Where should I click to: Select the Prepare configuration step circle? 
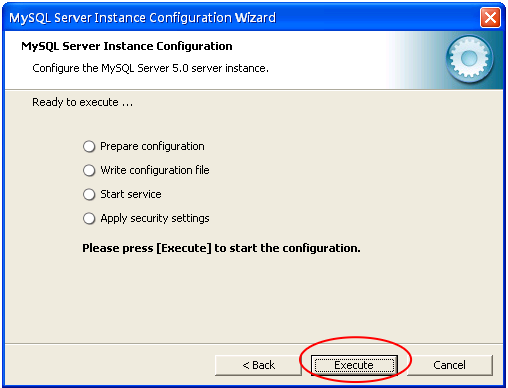point(89,146)
